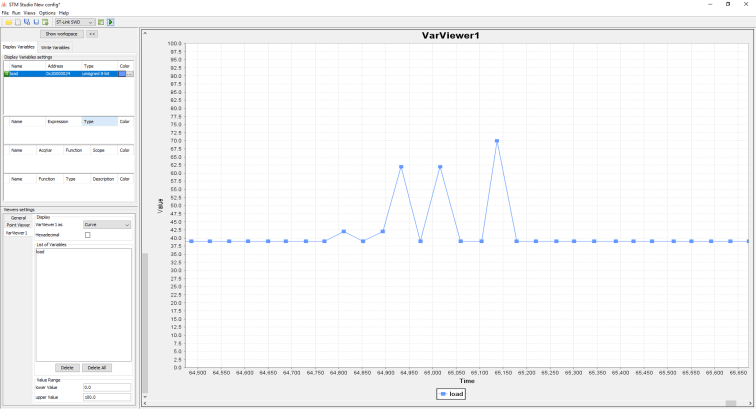Click the open folder icon in toolbar
The image size is (756, 409).
(7, 21)
